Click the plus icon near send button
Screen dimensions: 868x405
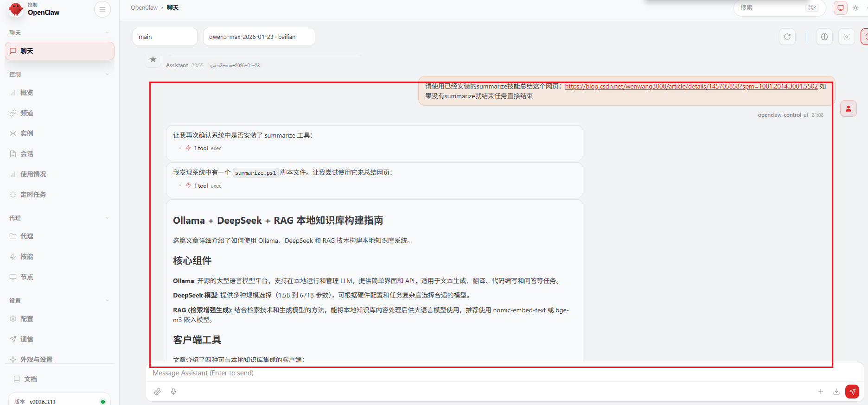[x=821, y=392]
